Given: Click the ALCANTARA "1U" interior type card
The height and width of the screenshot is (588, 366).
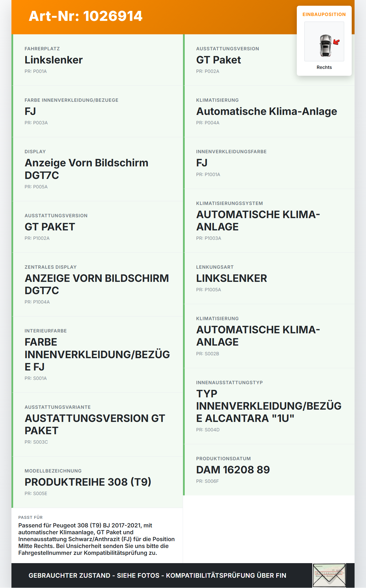Looking at the screenshot, I should [x=269, y=406].
